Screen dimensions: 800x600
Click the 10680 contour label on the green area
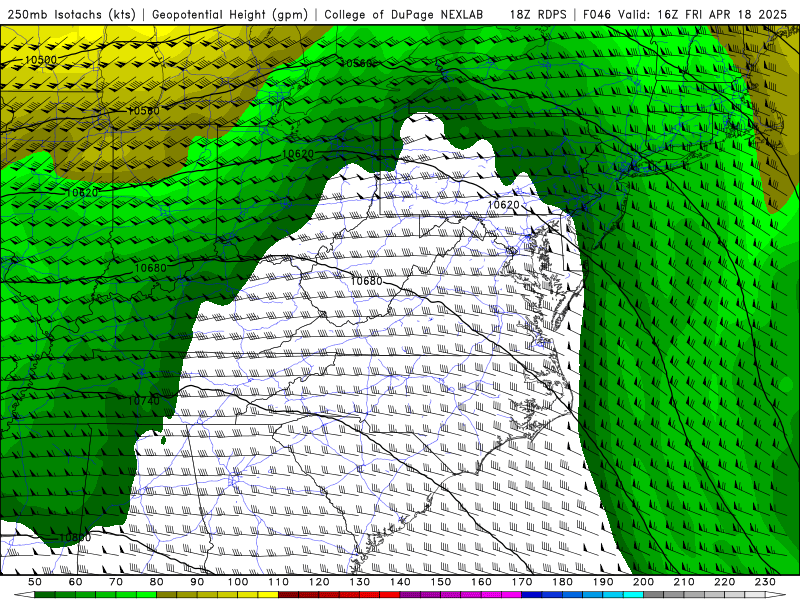pyautogui.click(x=151, y=268)
